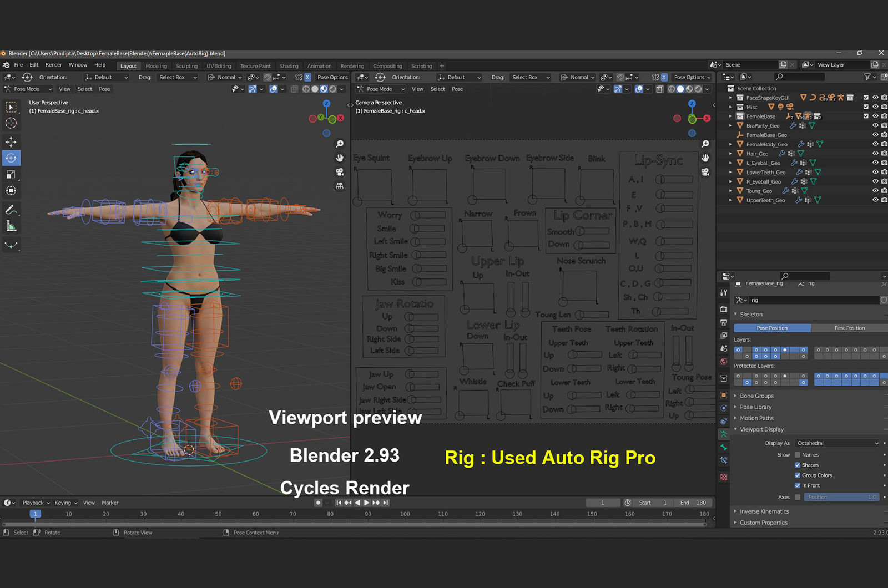Open the Display As Octahedral dropdown

(837, 443)
